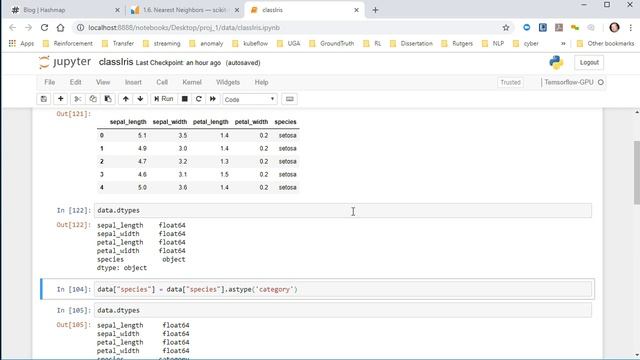Click the Trusted notebook indicator
Viewport: 640px width, 360px height.
[510, 82]
